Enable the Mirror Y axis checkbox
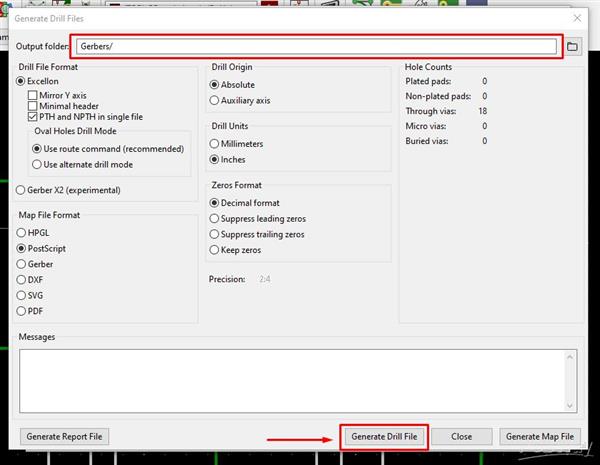 tap(33, 95)
